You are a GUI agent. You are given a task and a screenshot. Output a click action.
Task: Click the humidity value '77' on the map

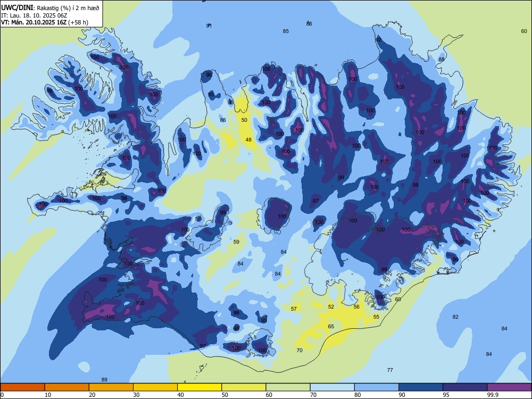click(x=390, y=370)
